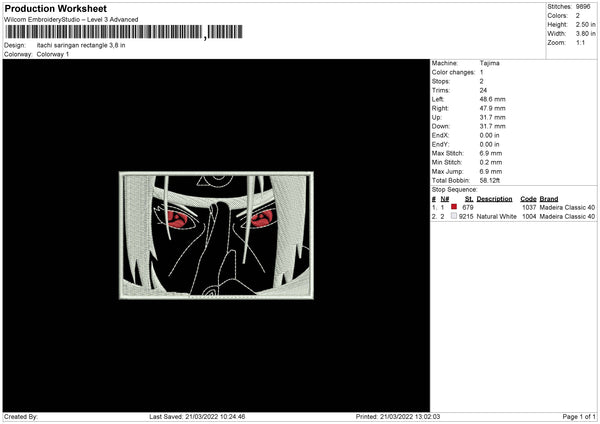Click the Total Bobbin value 58.12ft

point(490,181)
